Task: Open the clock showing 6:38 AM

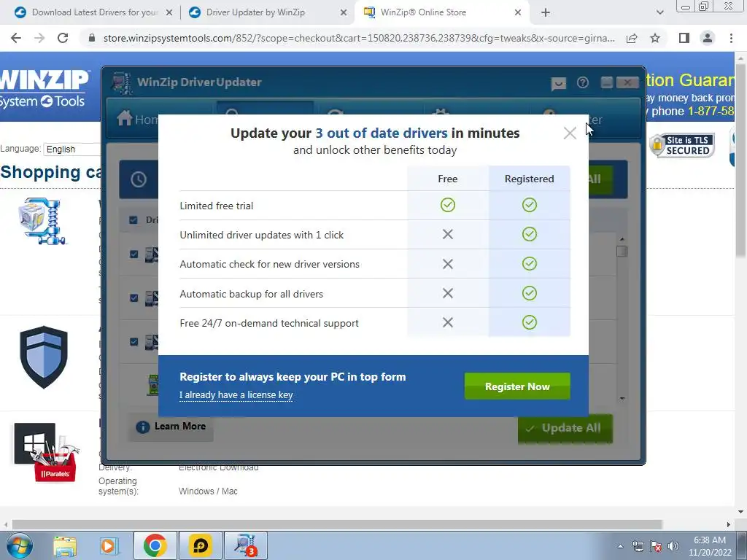Action: click(x=710, y=546)
